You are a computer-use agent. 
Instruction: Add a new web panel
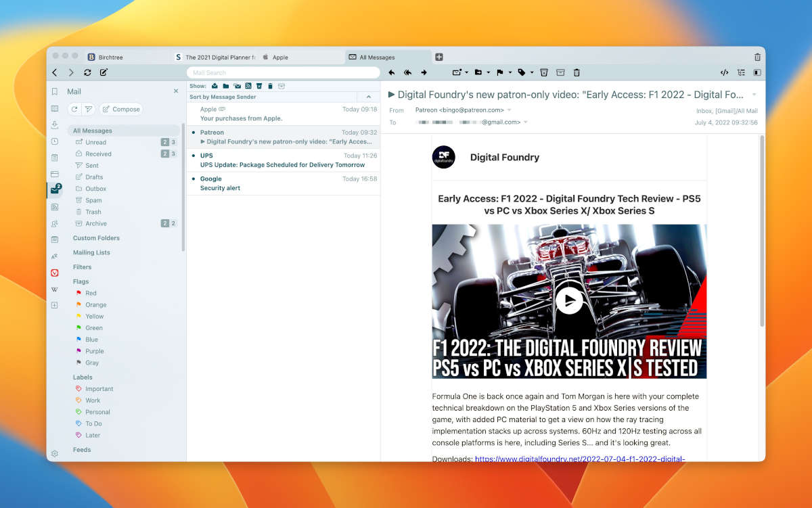coord(55,305)
